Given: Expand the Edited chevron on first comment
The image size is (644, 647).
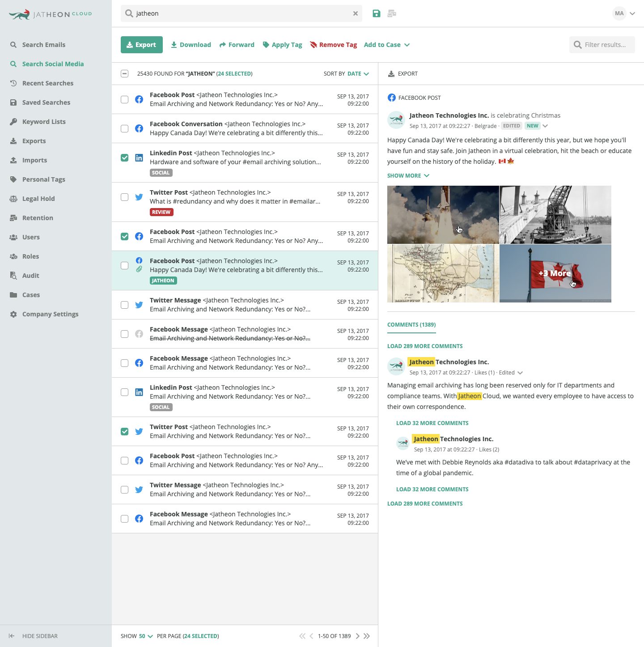Looking at the screenshot, I should tap(520, 373).
